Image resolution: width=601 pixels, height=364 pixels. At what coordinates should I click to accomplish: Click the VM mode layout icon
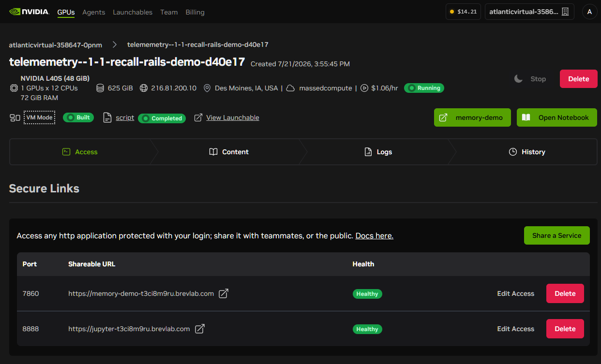pos(15,117)
